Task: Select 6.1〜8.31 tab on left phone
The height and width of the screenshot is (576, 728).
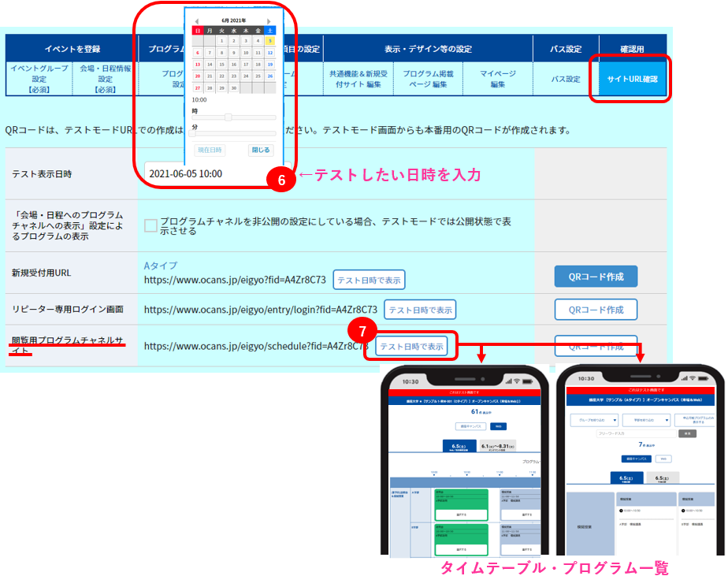Action: 498,447
